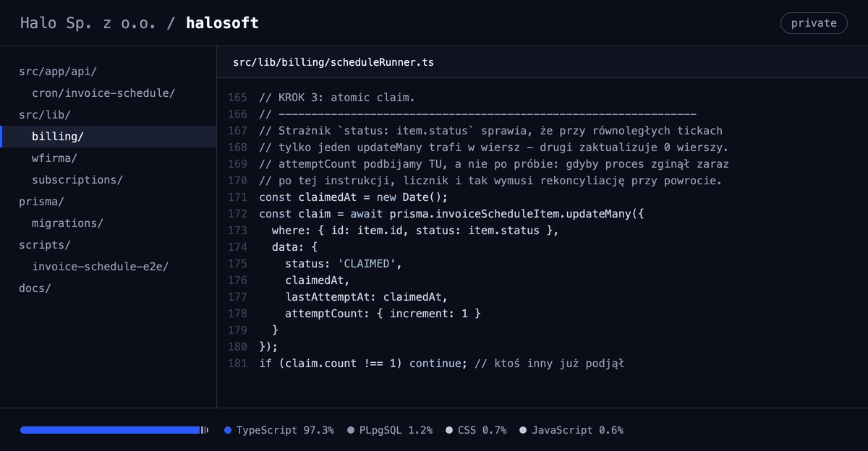This screenshot has height=451, width=868.
Task: Click line number 168
Action: pyautogui.click(x=237, y=147)
